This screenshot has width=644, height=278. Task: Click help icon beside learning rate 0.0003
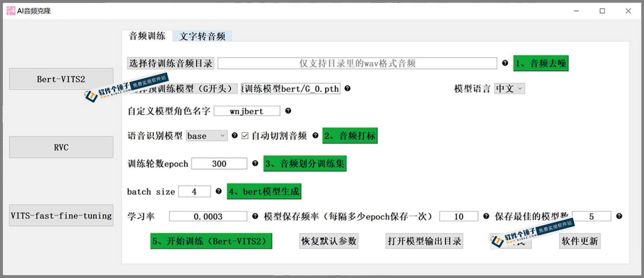click(x=255, y=216)
